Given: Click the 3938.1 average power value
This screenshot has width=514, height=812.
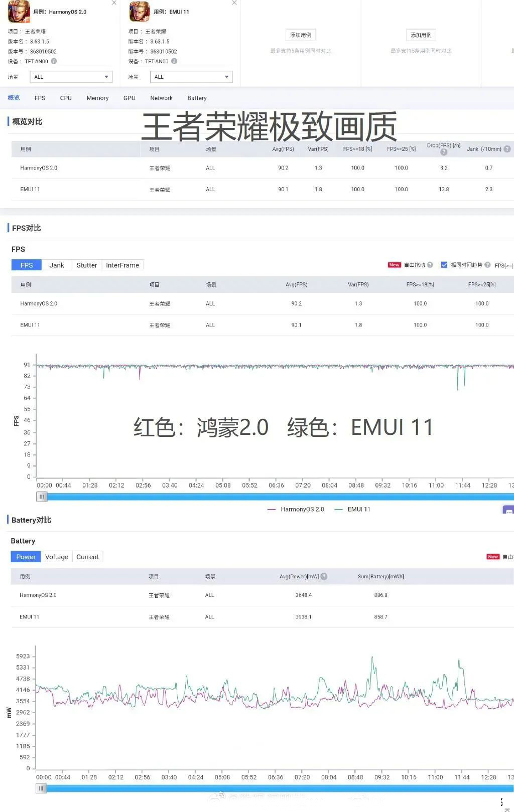Looking at the screenshot, I should pyautogui.click(x=304, y=617).
